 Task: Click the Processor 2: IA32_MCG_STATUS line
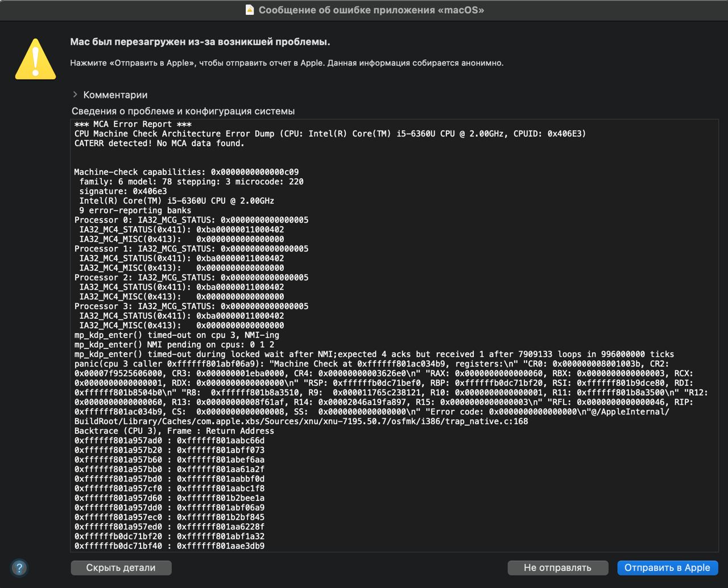point(192,277)
